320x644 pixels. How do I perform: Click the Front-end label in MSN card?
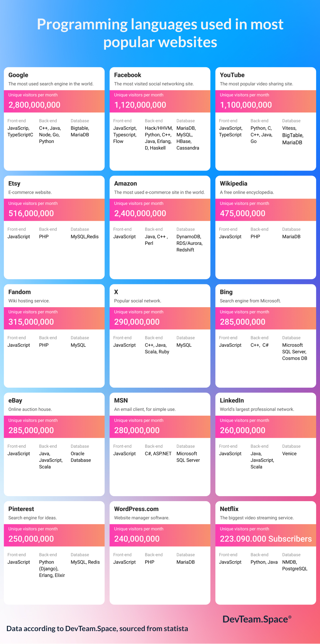point(122,446)
